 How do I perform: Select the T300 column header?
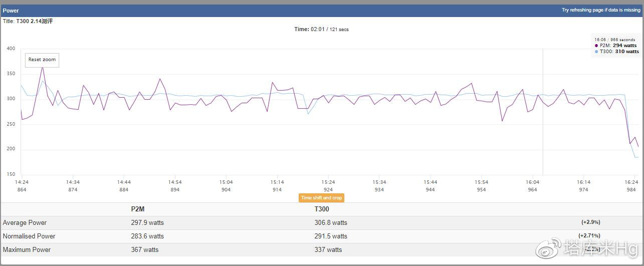[322, 209]
